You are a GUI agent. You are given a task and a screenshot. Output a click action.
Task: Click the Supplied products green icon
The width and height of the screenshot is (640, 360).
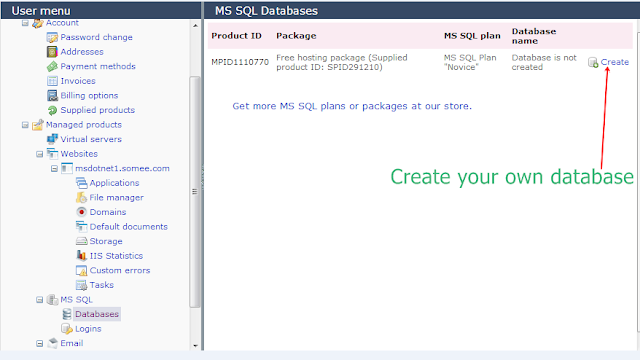[52, 110]
